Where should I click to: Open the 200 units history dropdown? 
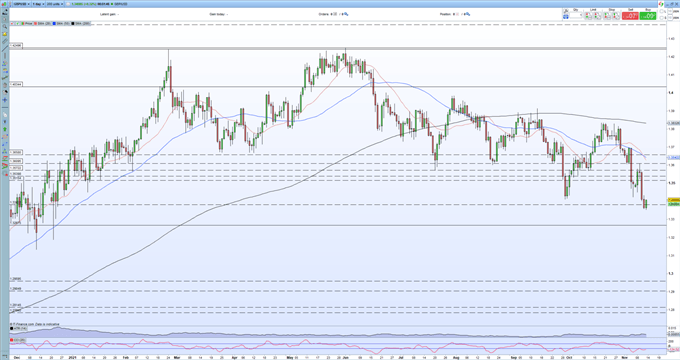coord(55,4)
